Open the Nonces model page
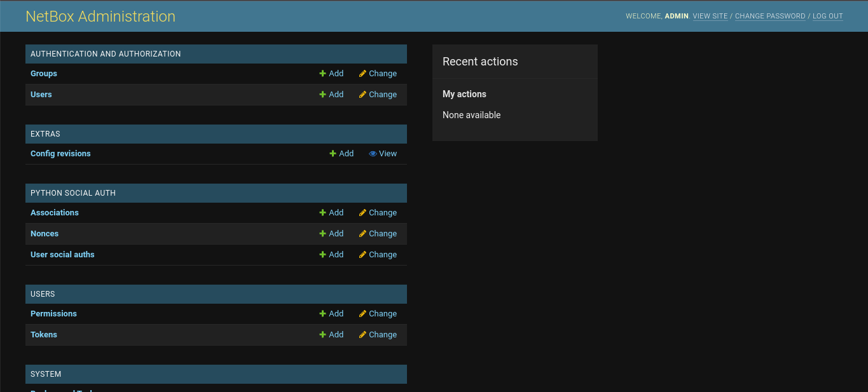Viewport: 868px width, 392px height. 45,233
